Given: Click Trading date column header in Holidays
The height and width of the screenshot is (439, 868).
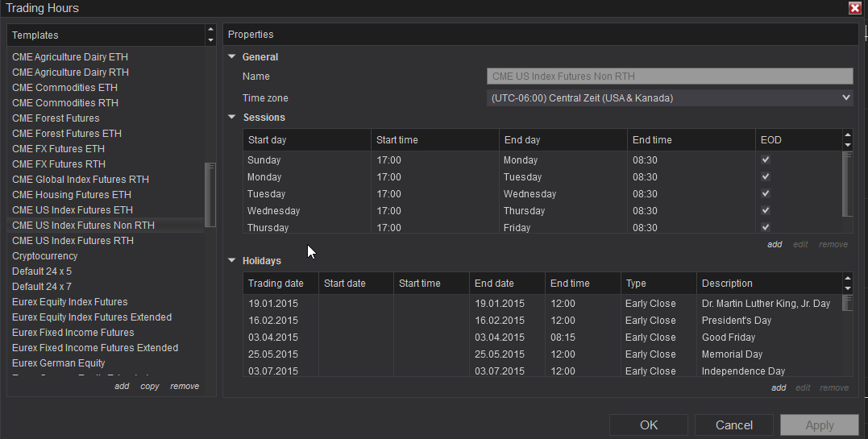Looking at the screenshot, I should tap(280, 284).
